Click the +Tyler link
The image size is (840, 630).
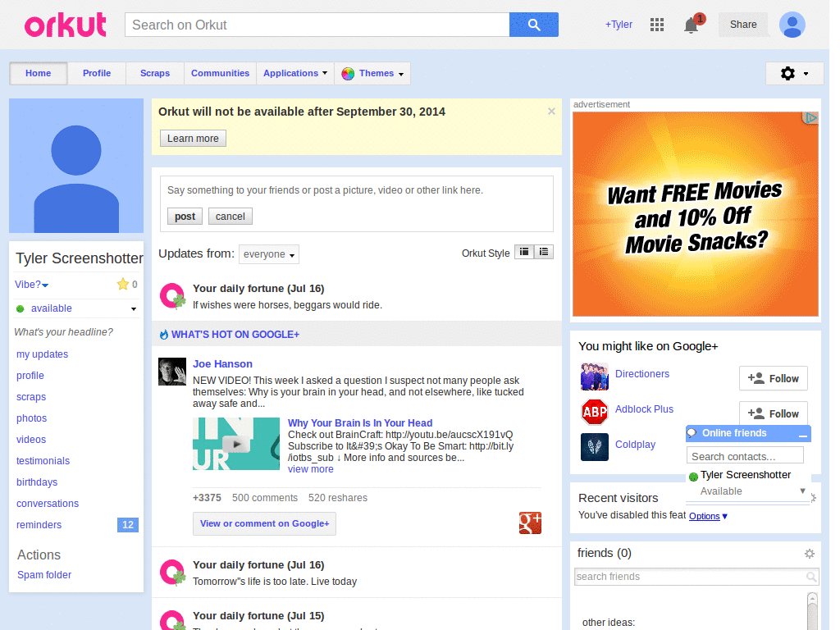point(619,25)
